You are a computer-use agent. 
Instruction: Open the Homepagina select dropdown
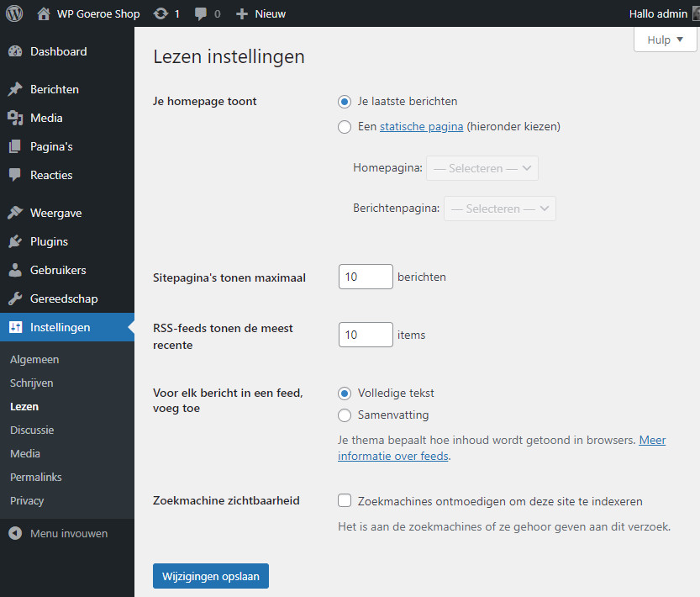[x=482, y=168]
